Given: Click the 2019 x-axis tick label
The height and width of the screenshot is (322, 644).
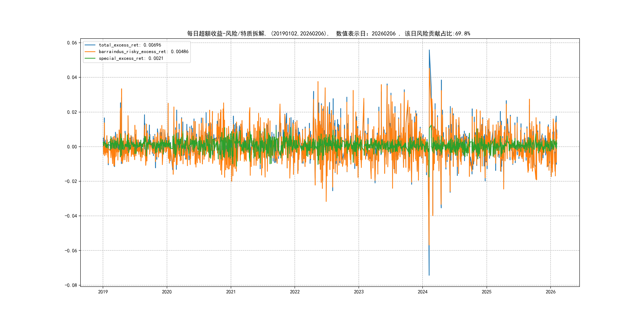Looking at the screenshot, I should point(103,292).
